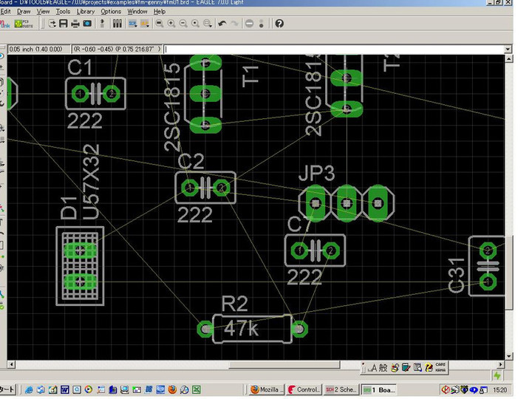The image size is (532, 399).
Task: Click the Zoom In magnifier icon
Action: pyautogui.click(x=171, y=24)
